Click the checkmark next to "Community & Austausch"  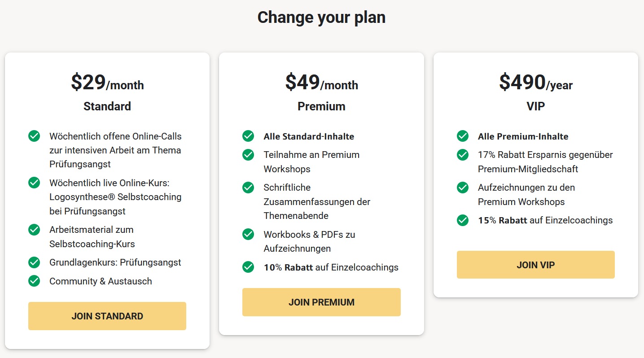[34, 281]
